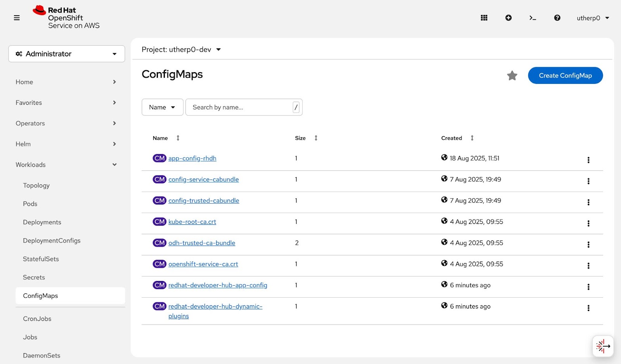
Task: Click the plus import/add icon
Action: pos(508,18)
